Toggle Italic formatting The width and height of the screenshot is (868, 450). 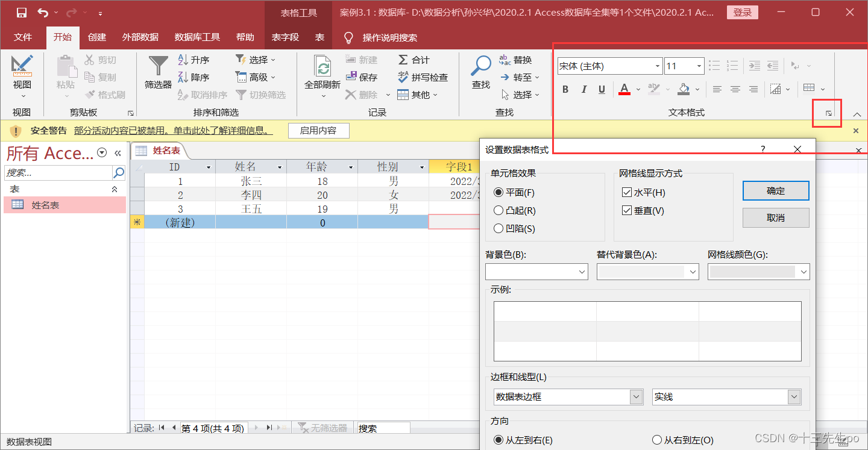(583, 89)
